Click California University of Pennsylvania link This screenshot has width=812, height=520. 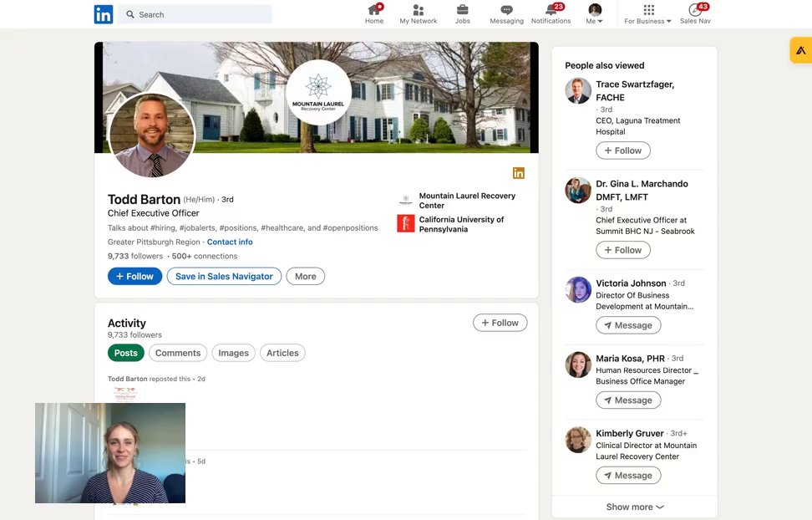461,224
